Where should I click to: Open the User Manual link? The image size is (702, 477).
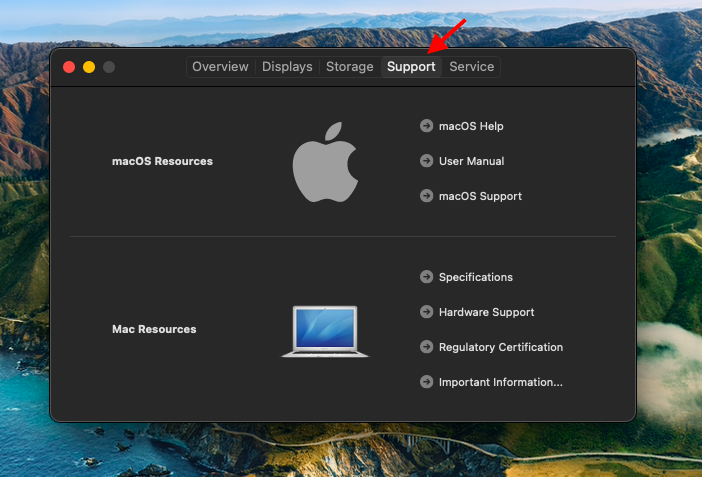[x=471, y=161]
